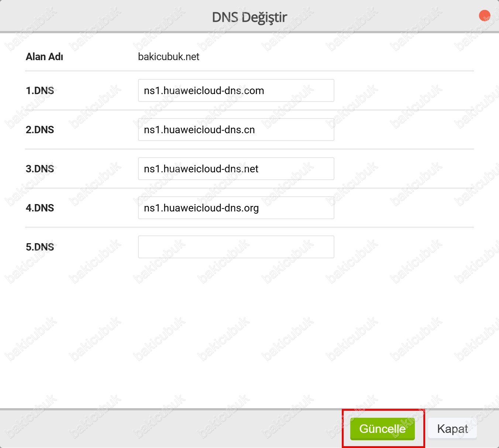Click the 1.DNS row label
The height and width of the screenshot is (448, 499).
[40, 91]
